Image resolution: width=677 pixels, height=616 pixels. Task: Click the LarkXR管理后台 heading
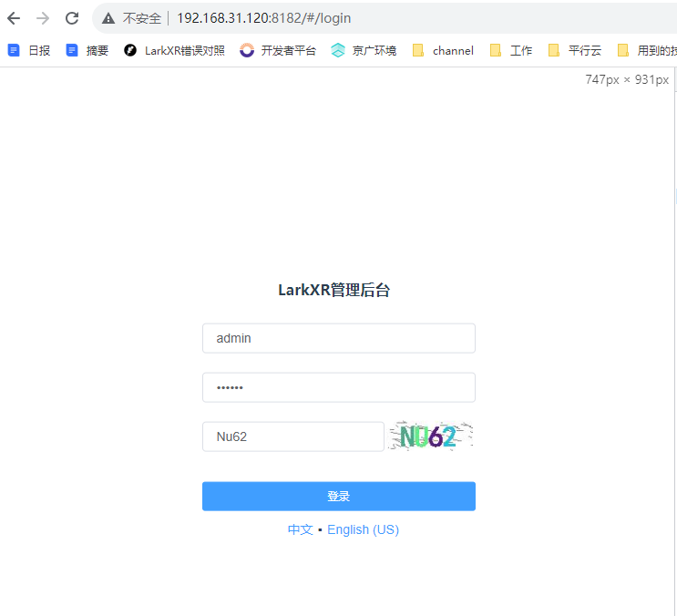pyautogui.click(x=333, y=290)
